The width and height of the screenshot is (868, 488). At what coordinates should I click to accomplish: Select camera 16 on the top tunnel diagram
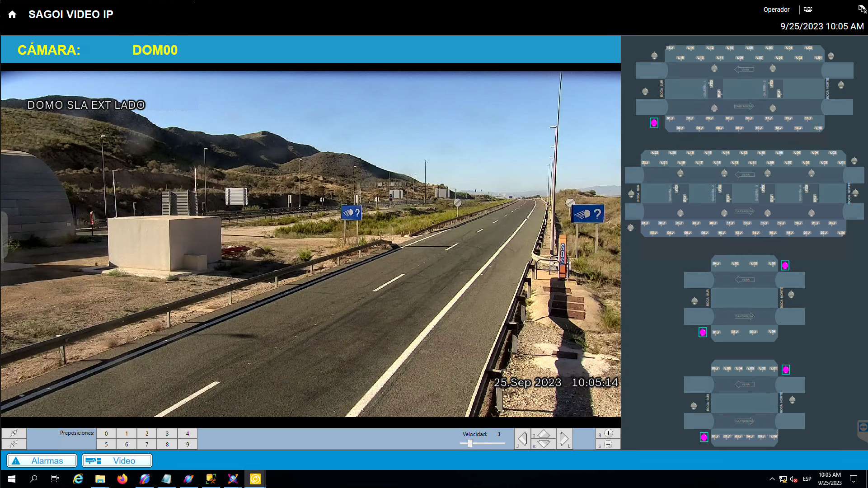pyautogui.click(x=670, y=47)
